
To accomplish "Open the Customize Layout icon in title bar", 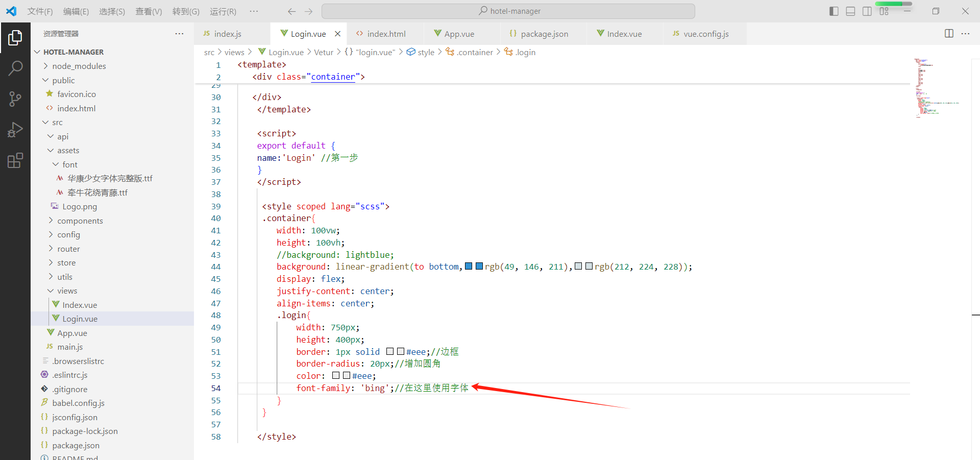I will 884,11.
